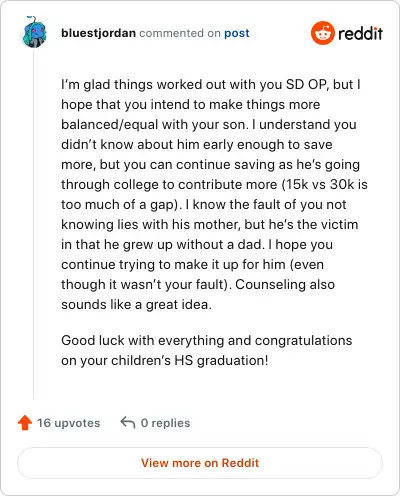
Task: Open the Reddit Snoo logo icon
Action: (322, 33)
